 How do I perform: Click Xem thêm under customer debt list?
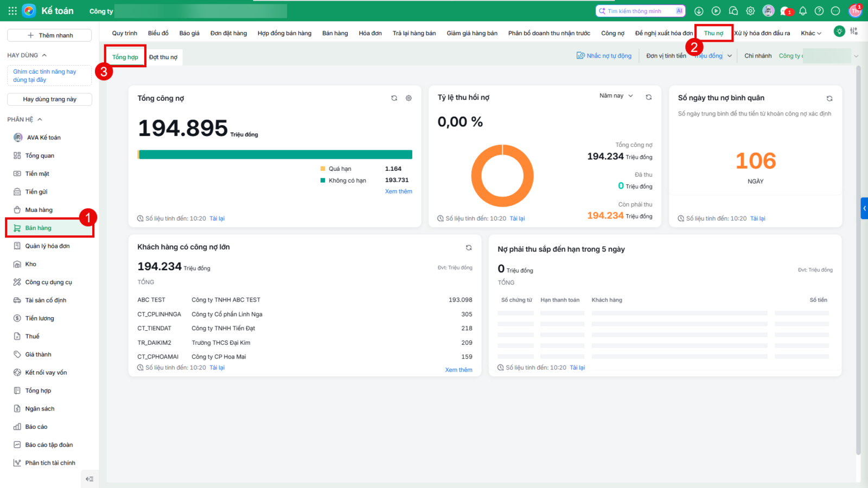point(459,370)
